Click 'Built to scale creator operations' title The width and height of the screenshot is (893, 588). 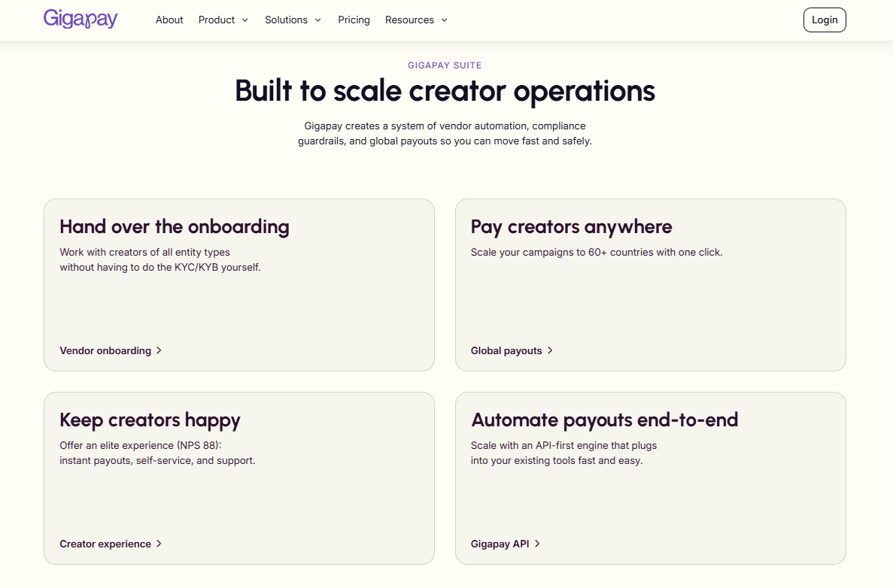tap(445, 91)
